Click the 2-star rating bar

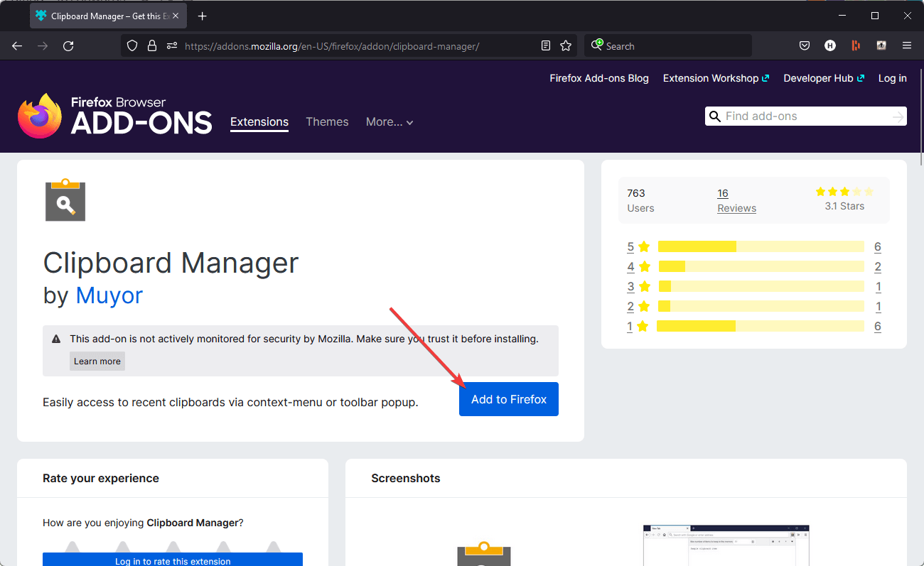[x=761, y=307]
